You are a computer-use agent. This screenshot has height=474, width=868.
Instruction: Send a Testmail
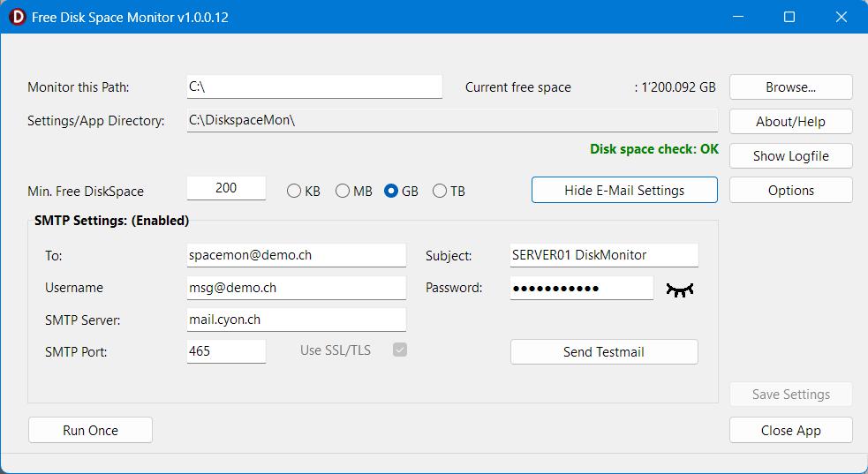(604, 352)
